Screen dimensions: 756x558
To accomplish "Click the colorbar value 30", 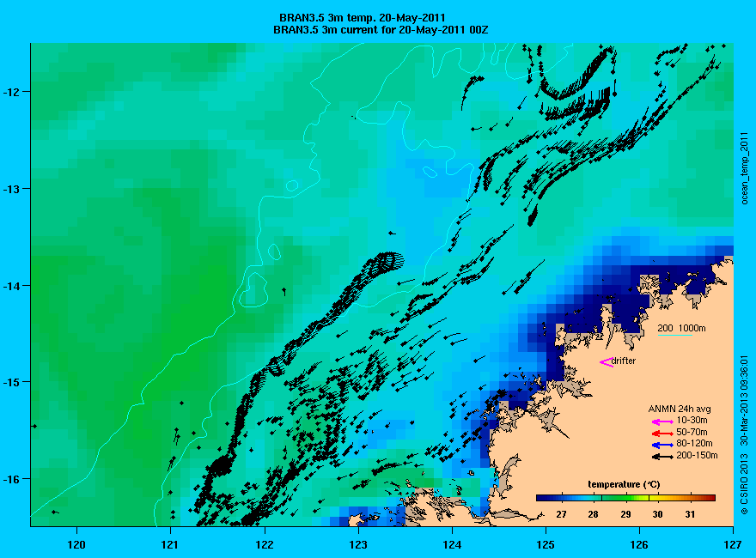I will point(658,514).
